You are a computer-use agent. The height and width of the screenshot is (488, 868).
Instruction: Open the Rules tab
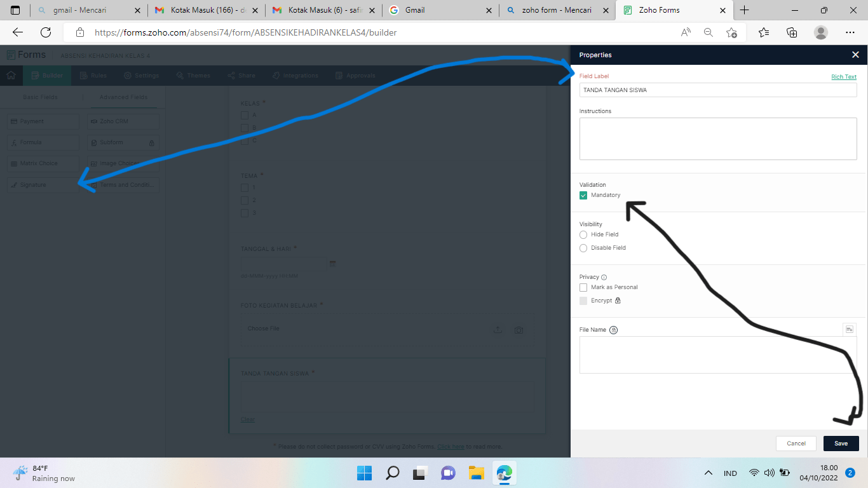pyautogui.click(x=93, y=76)
